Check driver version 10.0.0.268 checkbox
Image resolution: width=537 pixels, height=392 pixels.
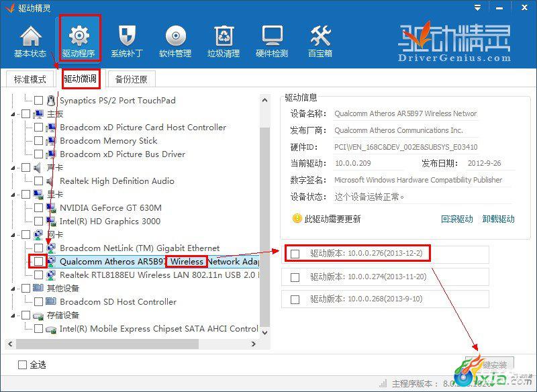295,299
